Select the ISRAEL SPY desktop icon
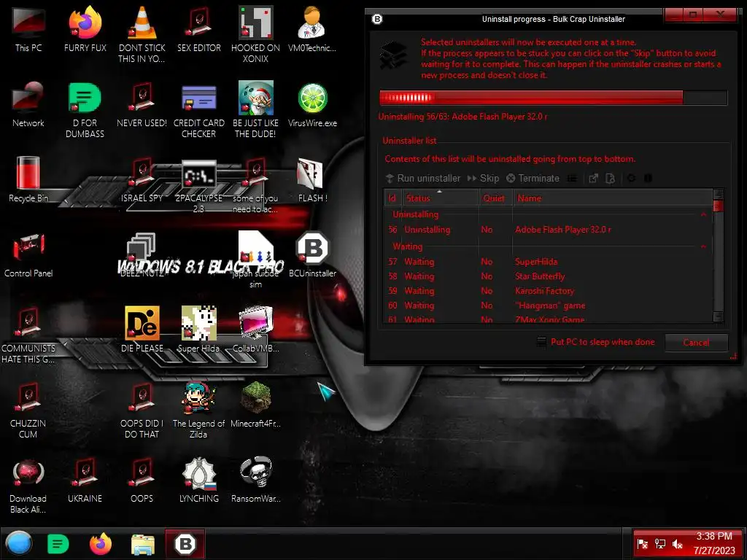Image resolution: width=747 pixels, height=560 pixels. [x=142, y=179]
